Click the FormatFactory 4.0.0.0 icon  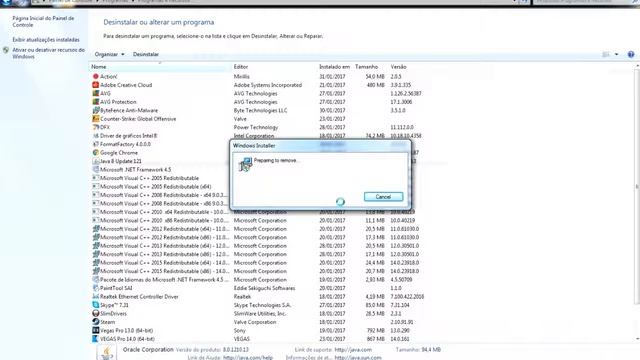coord(96,144)
